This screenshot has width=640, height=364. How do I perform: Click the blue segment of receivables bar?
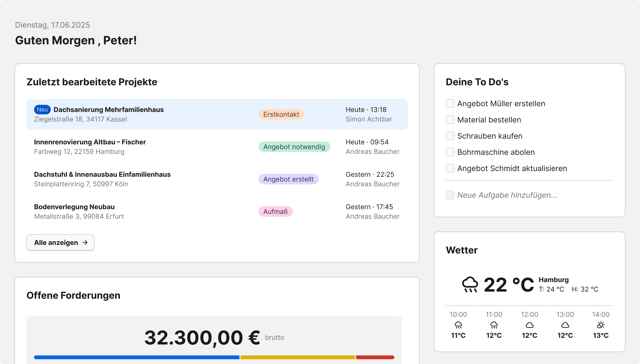(137, 357)
